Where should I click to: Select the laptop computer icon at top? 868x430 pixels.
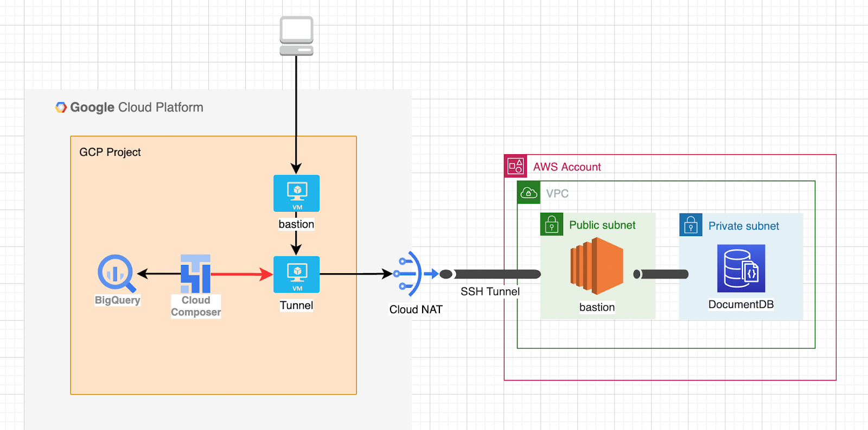pyautogui.click(x=296, y=36)
